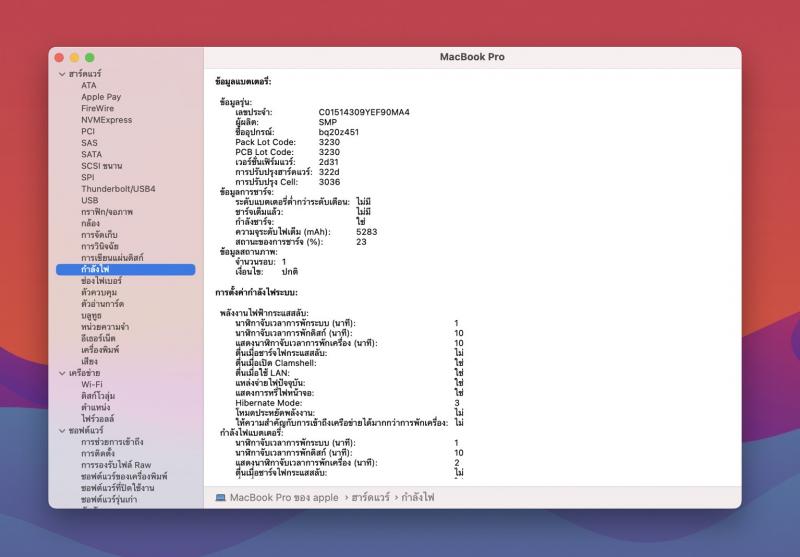Click Cell revision value 3036
Image resolution: width=800 pixels, height=557 pixels.
(330, 182)
